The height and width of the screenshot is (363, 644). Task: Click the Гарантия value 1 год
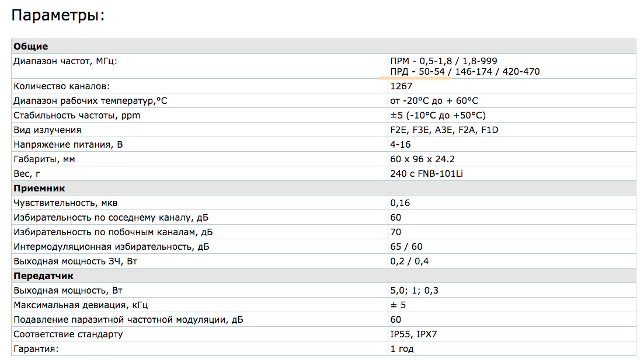coord(402,349)
